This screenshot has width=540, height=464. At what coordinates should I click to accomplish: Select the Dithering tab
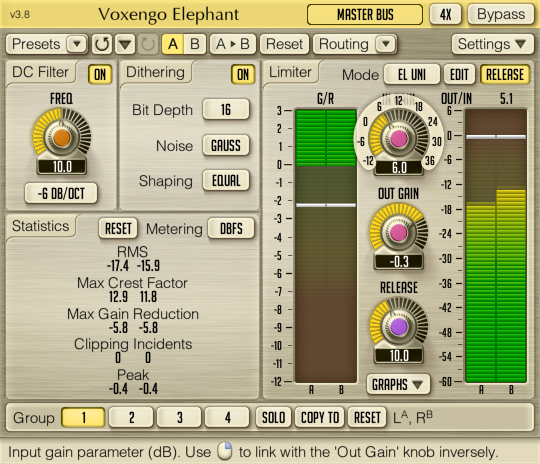click(x=155, y=72)
